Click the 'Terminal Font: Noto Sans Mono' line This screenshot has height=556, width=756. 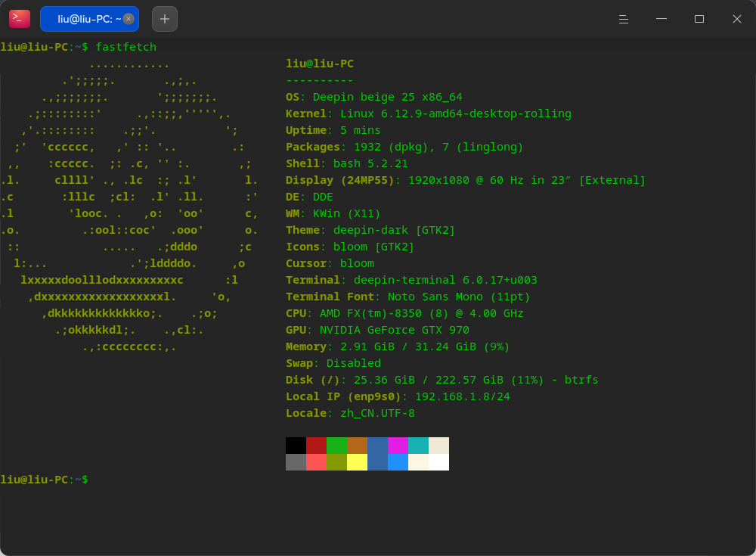408,297
